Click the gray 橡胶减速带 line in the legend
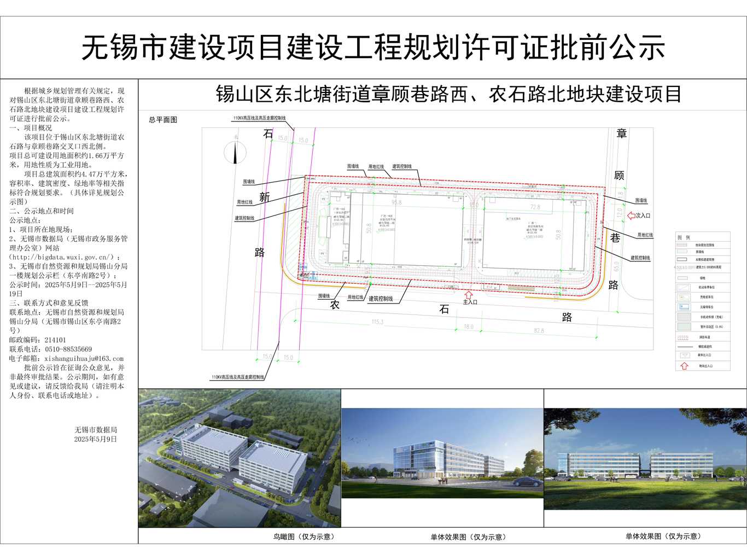The width and height of the screenshot is (747, 560). 684,346
